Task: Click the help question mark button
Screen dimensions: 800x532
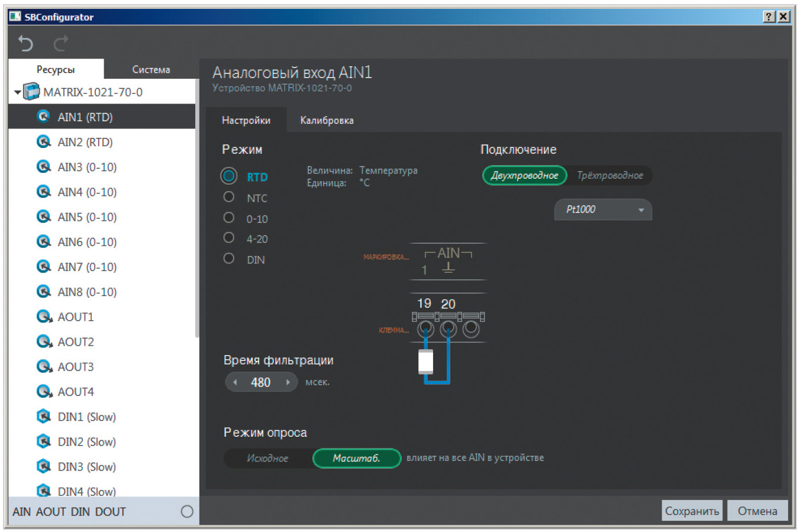Action: [x=769, y=17]
